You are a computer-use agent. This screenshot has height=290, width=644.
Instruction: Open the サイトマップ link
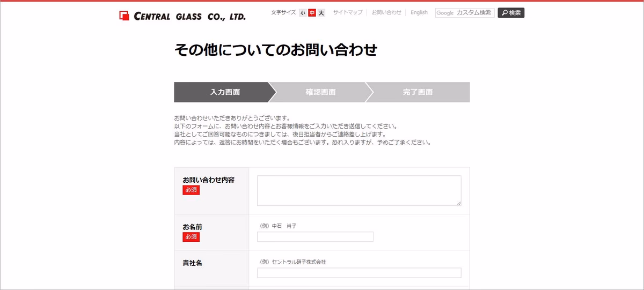click(348, 12)
